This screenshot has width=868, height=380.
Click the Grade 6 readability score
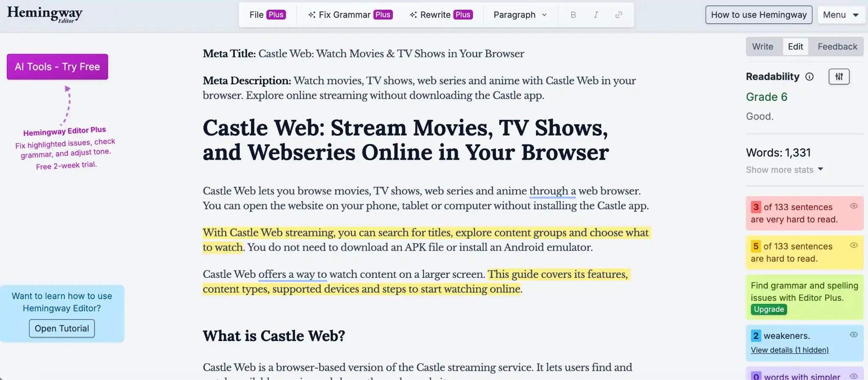767,97
